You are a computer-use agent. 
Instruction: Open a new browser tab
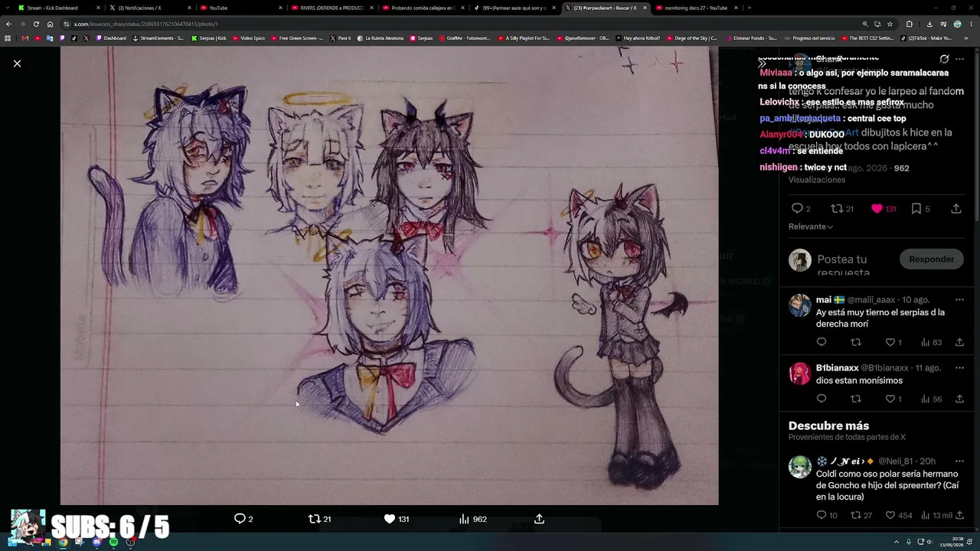(x=749, y=8)
